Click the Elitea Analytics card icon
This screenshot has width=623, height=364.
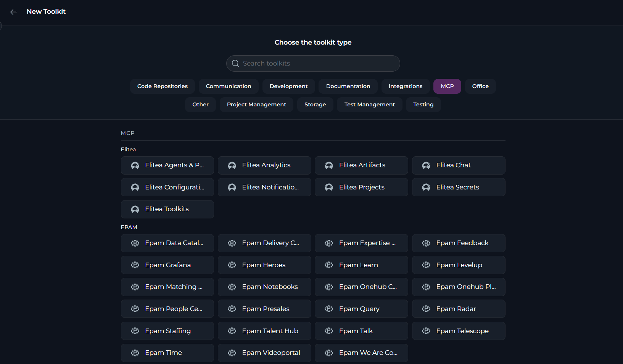coord(232,165)
